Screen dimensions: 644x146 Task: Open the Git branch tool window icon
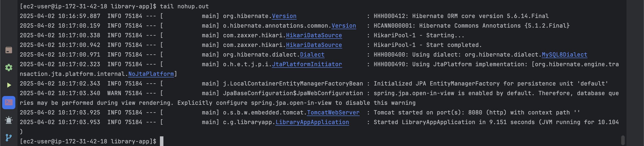coord(9,137)
